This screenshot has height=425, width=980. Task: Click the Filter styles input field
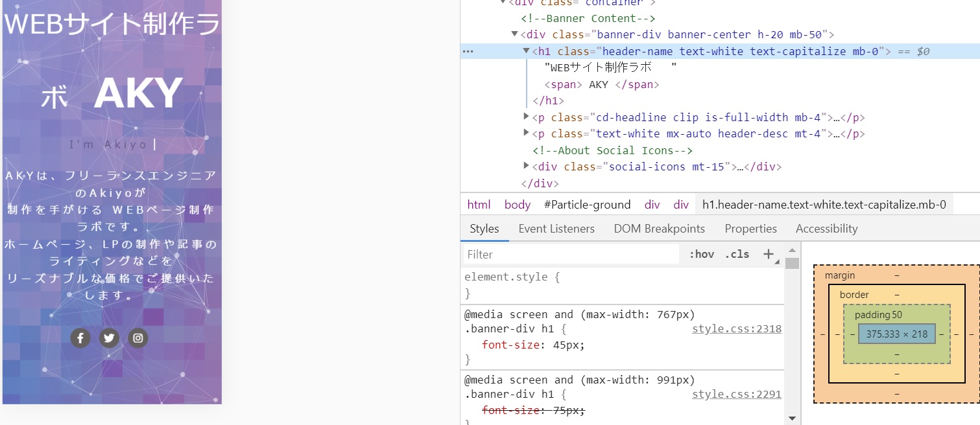571,255
